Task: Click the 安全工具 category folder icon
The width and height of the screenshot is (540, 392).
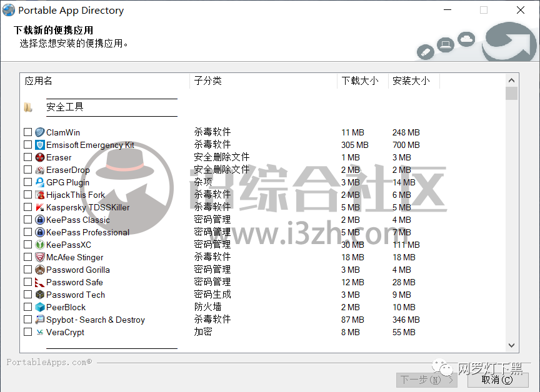Action: (x=28, y=107)
